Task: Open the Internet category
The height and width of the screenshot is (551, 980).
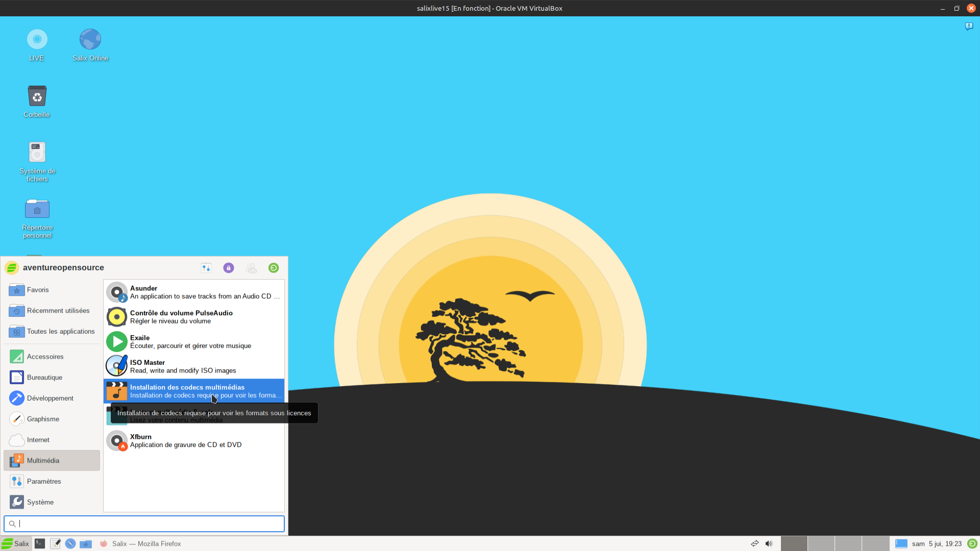Action: tap(38, 440)
